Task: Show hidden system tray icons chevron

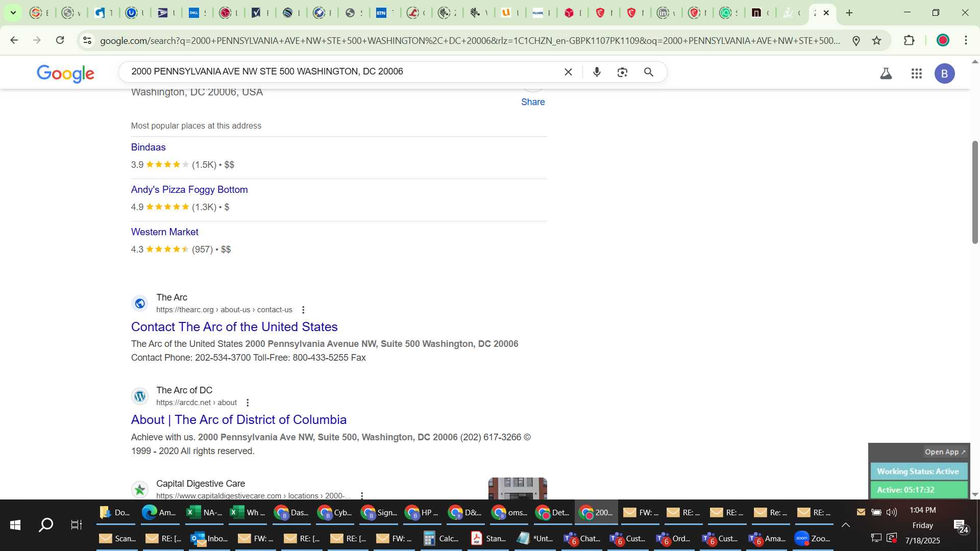Action: 846,525
